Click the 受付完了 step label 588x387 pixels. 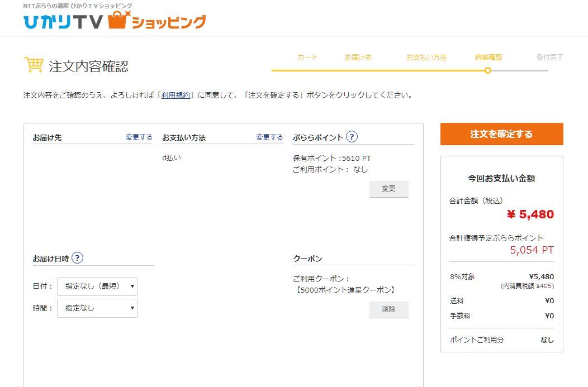[549, 57]
